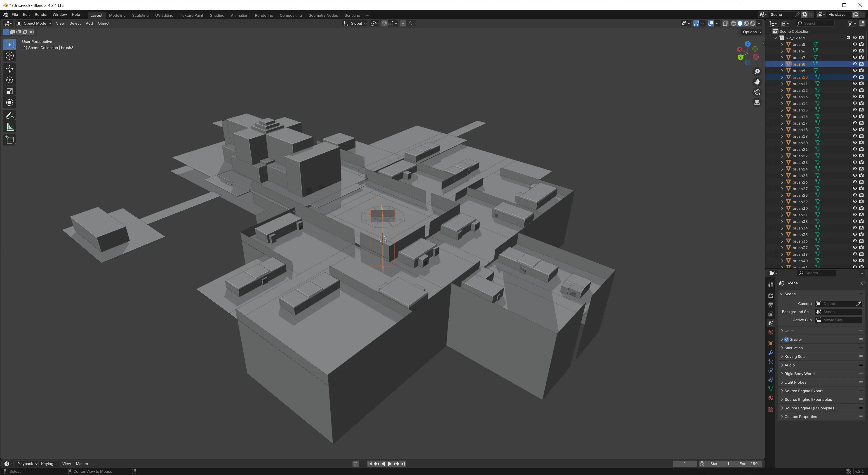Screen dimensions: 868x475
Task: Choose the Select Box tool
Action: (x=10, y=45)
